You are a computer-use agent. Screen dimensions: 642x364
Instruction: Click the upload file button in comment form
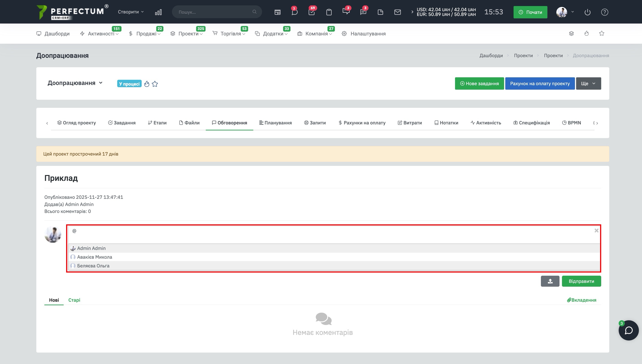tap(550, 281)
